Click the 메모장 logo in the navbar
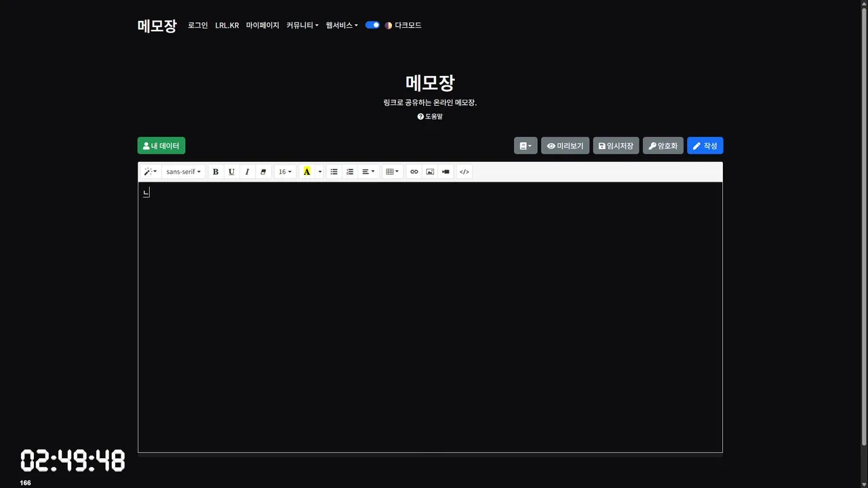 point(157,26)
